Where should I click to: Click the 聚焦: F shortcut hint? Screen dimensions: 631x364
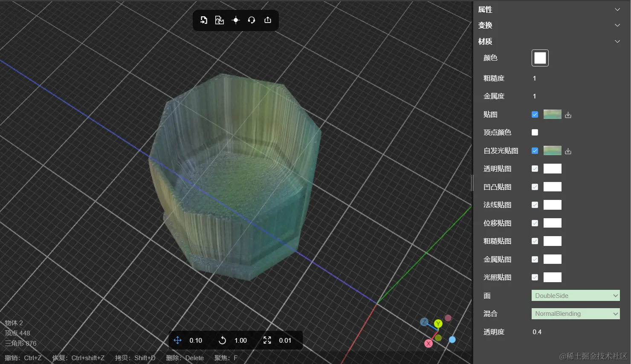(x=226, y=358)
